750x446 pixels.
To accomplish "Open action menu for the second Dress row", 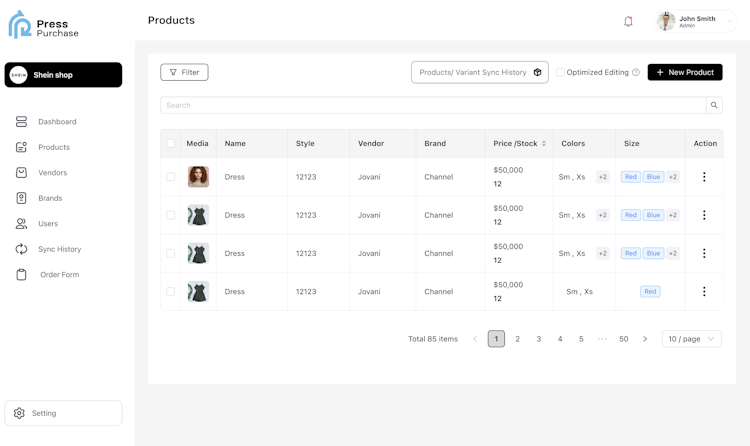I will (x=704, y=215).
